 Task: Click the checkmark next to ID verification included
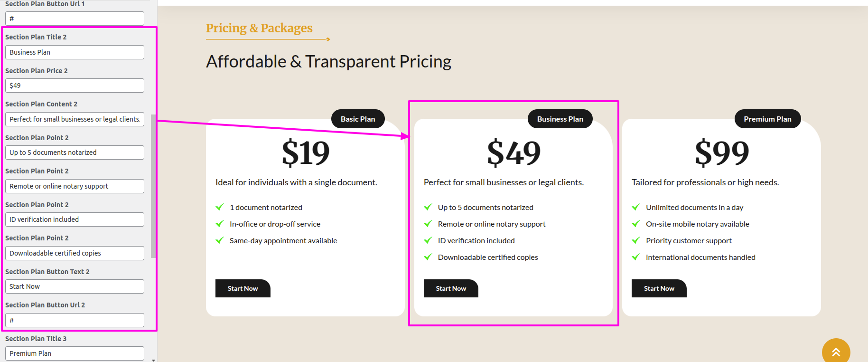(428, 240)
